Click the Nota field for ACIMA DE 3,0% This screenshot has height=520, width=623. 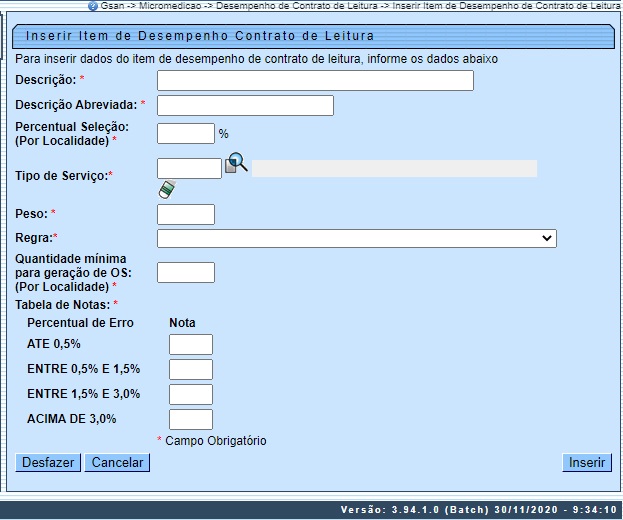(x=191, y=419)
